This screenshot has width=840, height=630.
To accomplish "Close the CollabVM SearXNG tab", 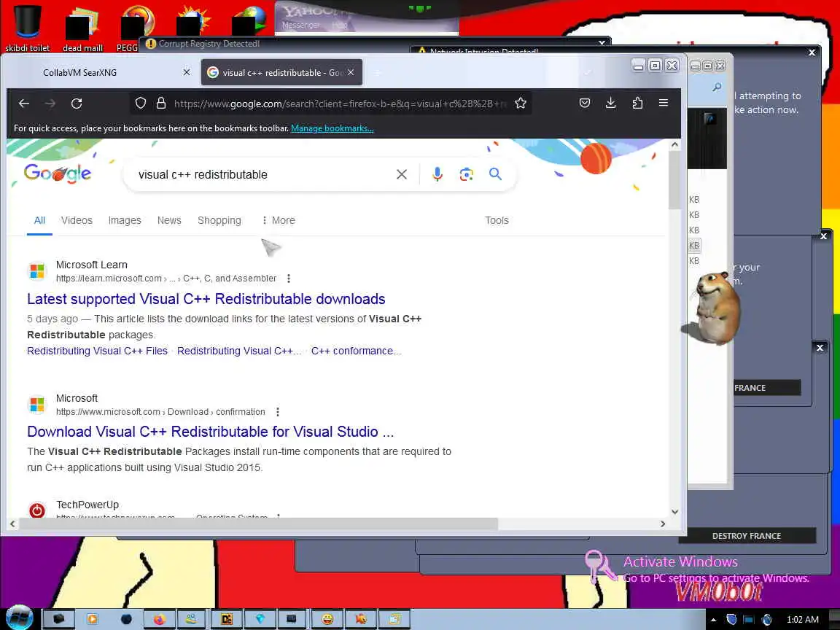I will click(187, 72).
